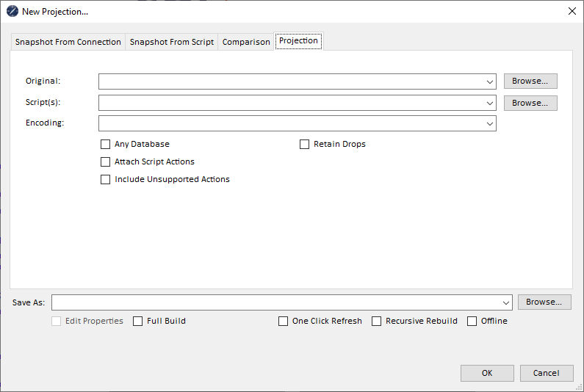Switch to Snapshot From Connection tab

(x=68, y=42)
